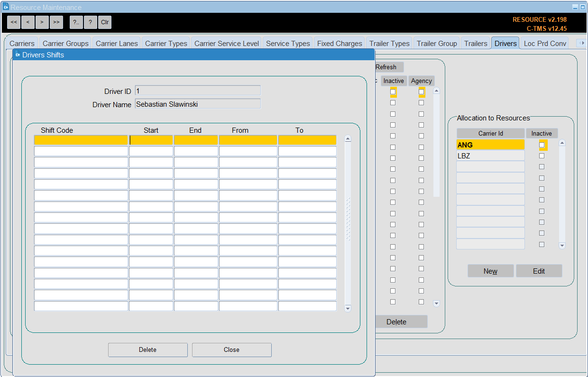The image size is (588, 377).
Task: Click the previous record < button
Action: (x=28, y=22)
